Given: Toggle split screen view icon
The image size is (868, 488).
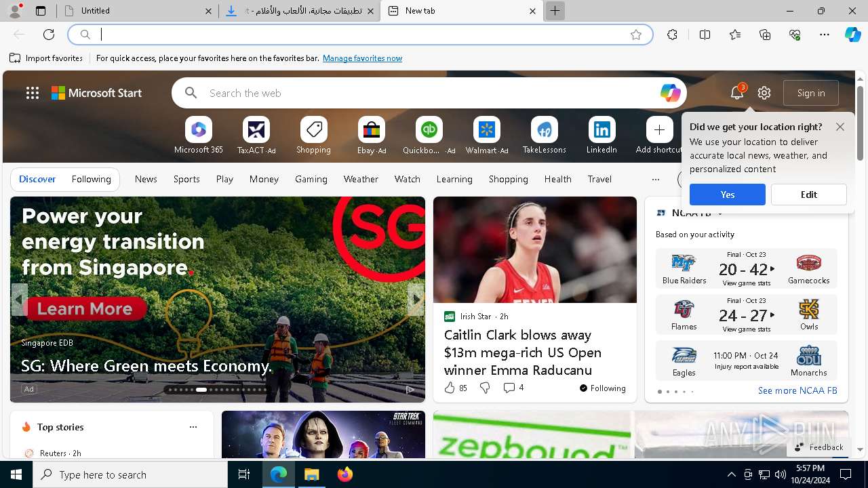Looking at the screenshot, I should pos(705,35).
